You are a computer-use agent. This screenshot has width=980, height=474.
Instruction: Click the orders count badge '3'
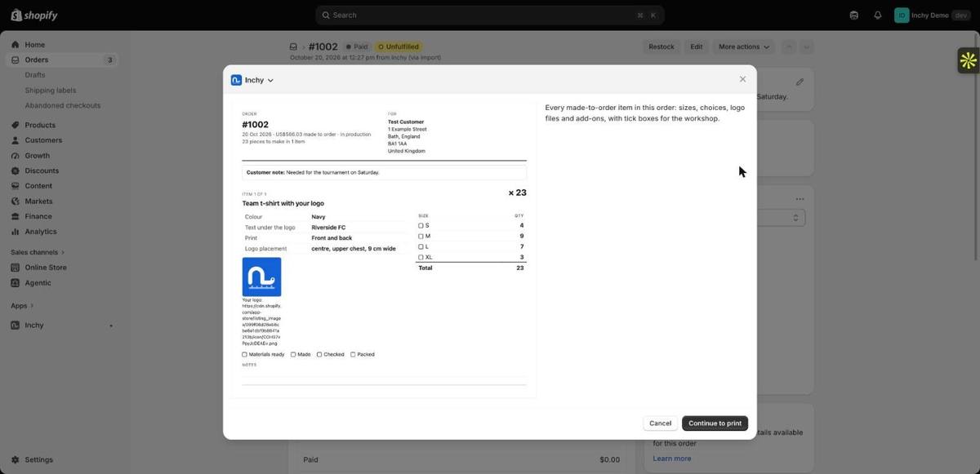(109, 60)
